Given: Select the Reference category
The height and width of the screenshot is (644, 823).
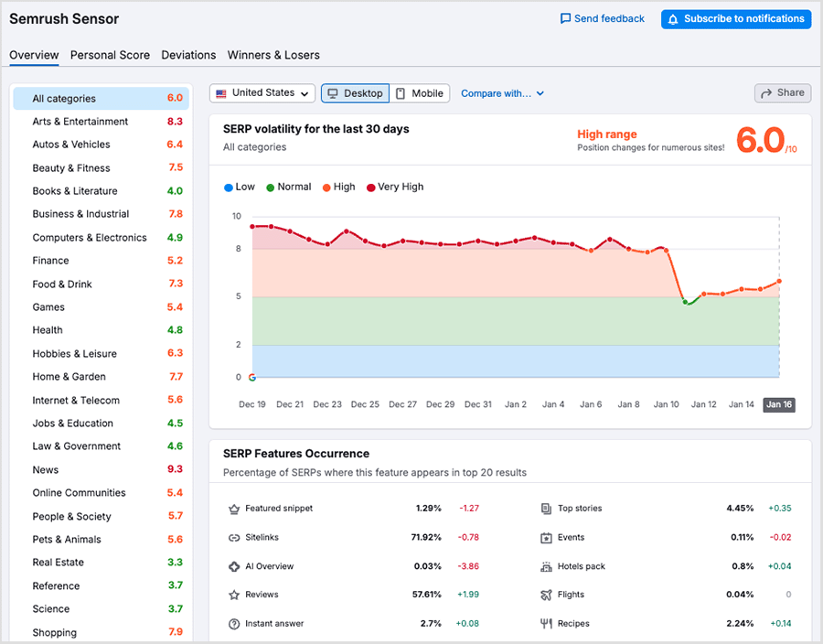Looking at the screenshot, I should [101, 585].
